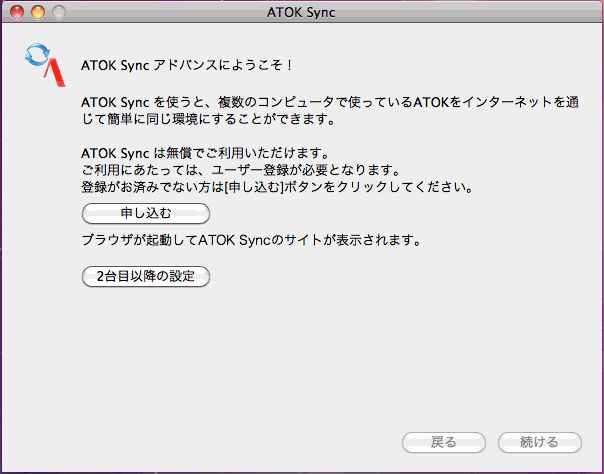Select the heading ATOK Sync アドバンスにようこそ！

click(187, 65)
